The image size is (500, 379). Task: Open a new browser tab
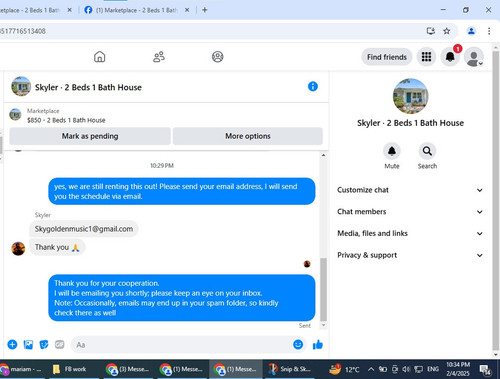pyautogui.click(x=205, y=10)
